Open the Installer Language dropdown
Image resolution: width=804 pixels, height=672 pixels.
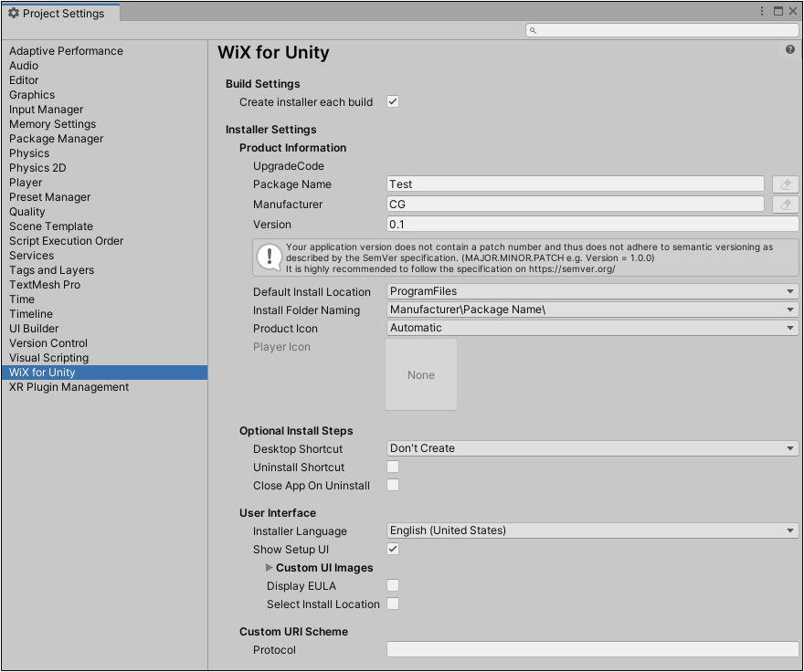592,530
